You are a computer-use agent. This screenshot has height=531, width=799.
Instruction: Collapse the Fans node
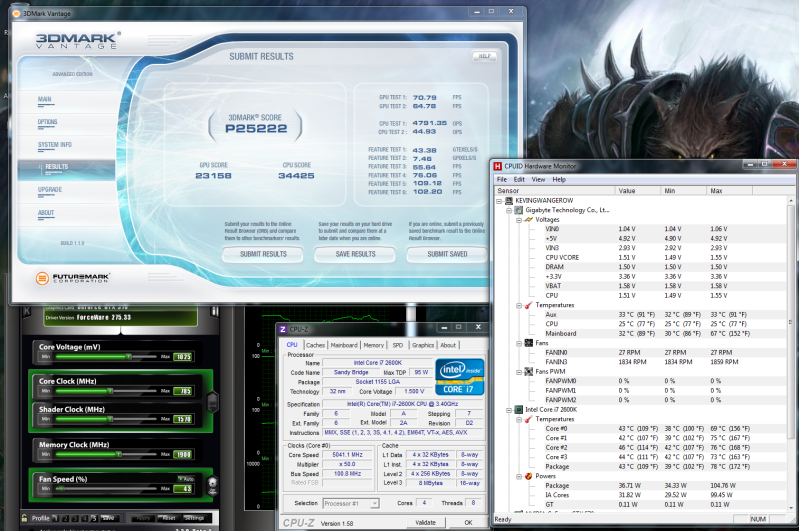pyautogui.click(x=519, y=343)
